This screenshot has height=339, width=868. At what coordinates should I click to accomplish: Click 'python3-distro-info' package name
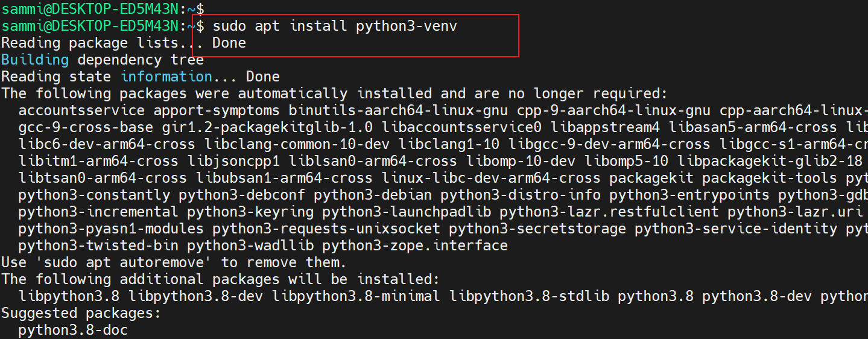coord(521,195)
